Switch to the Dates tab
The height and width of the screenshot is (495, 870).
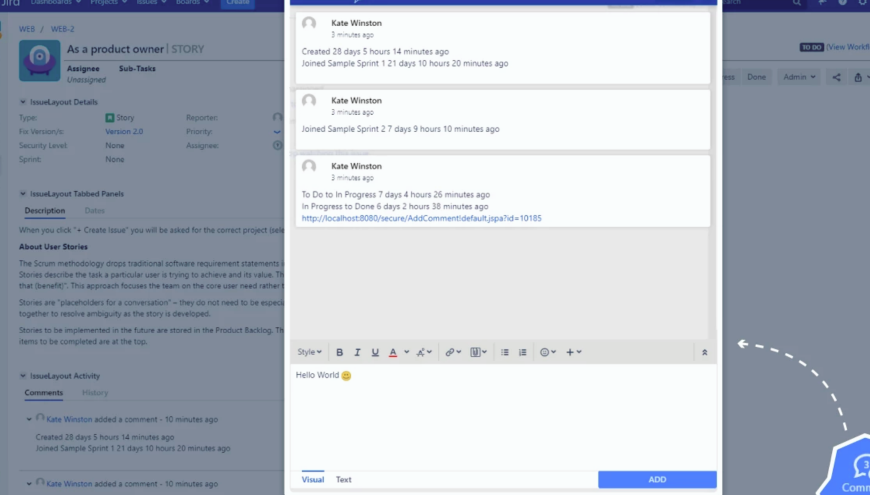(x=94, y=211)
